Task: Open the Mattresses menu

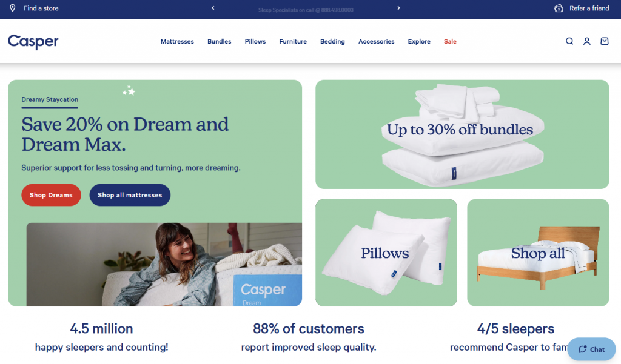Action: pyautogui.click(x=177, y=42)
